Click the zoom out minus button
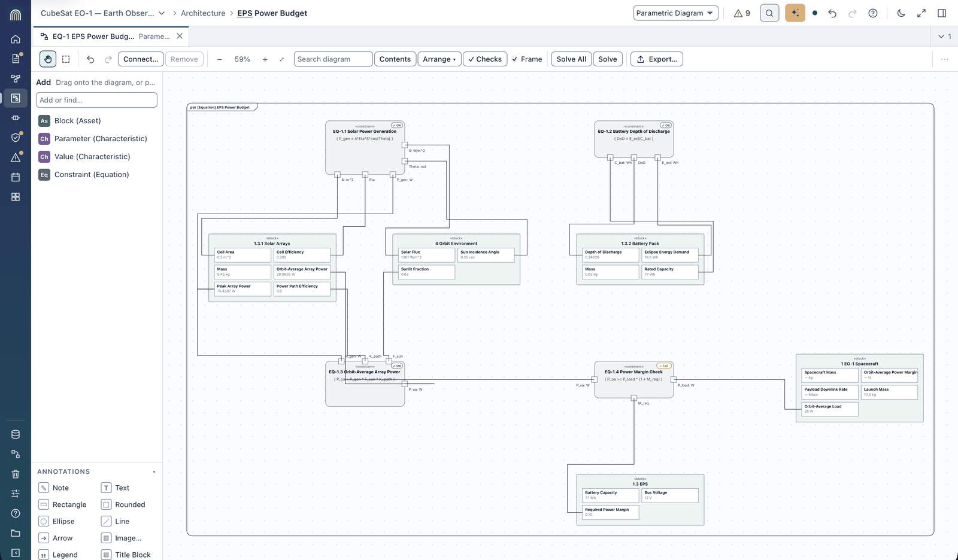958x560 pixels. coord(220,59)
